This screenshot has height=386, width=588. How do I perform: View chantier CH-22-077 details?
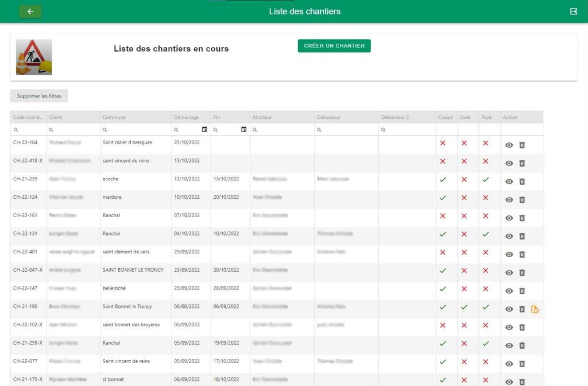click(509, 364)
